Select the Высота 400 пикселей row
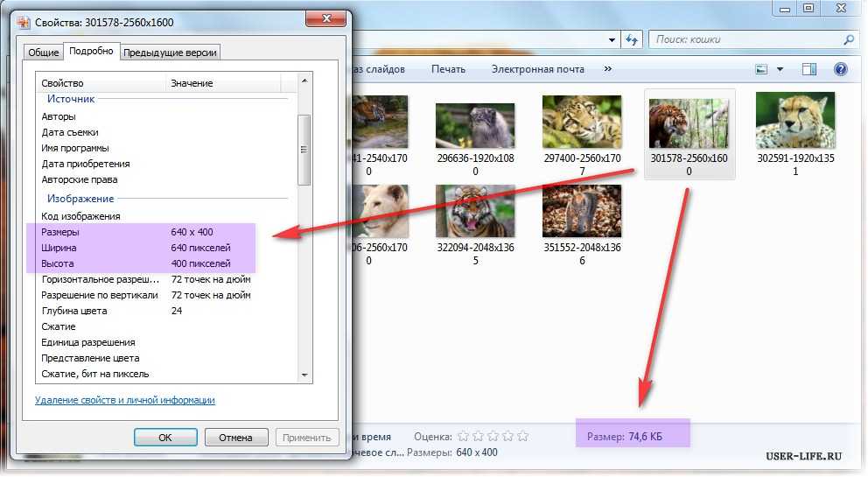This screenshot has height=477, width=868. (x=166, y=263)
